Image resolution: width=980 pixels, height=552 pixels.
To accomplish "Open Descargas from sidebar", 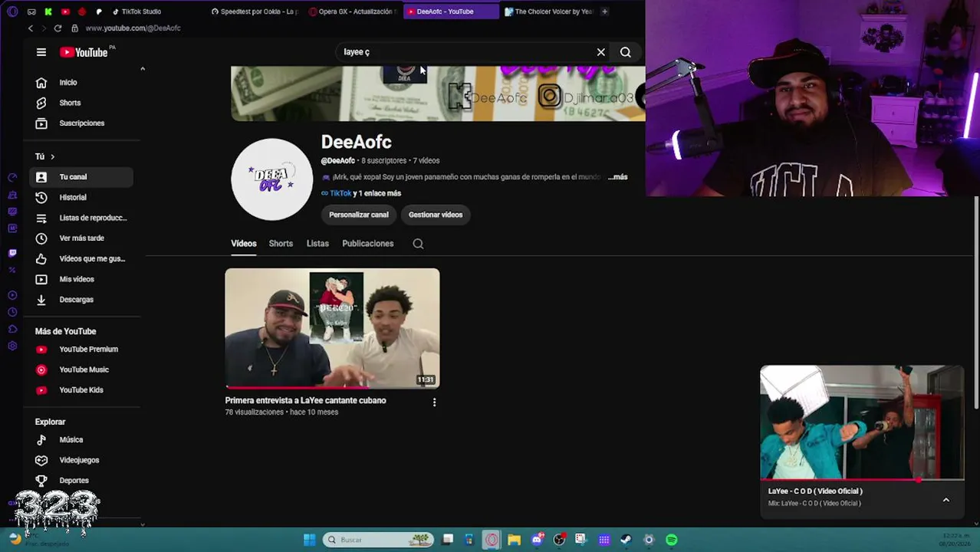I will coord(81,300).
